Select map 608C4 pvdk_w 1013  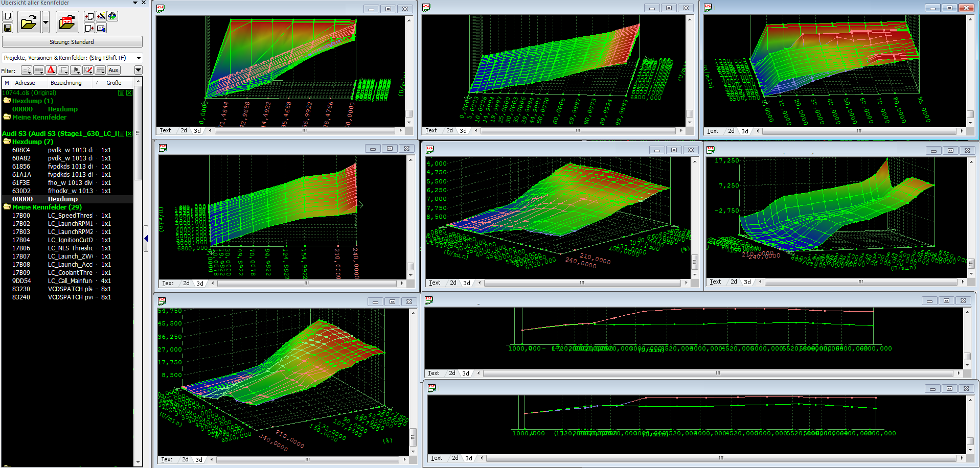tap(67, 150)
